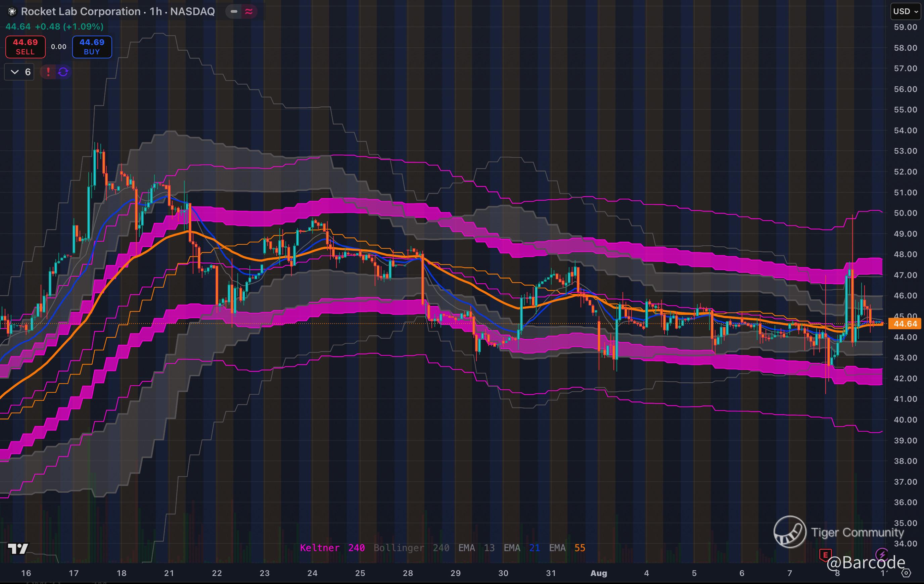Click the purple lightning bolt icon
This screenshot has height=584, width=924.
(x=882, y=554)
